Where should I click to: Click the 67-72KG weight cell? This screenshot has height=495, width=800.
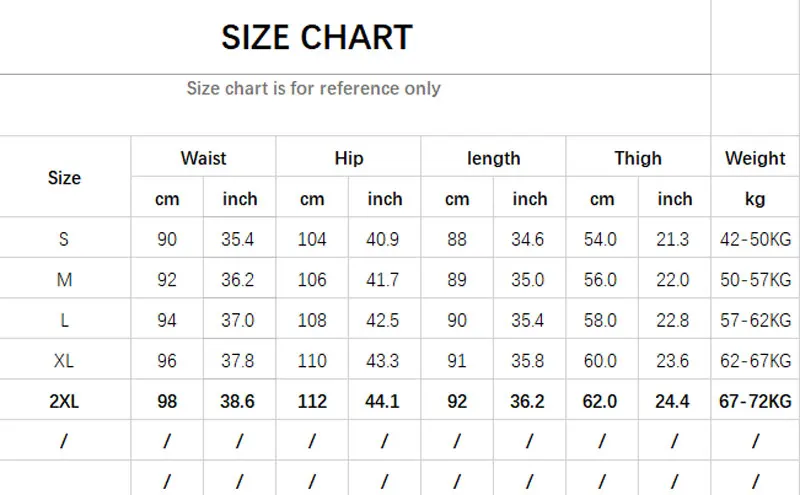click(755, 402)
